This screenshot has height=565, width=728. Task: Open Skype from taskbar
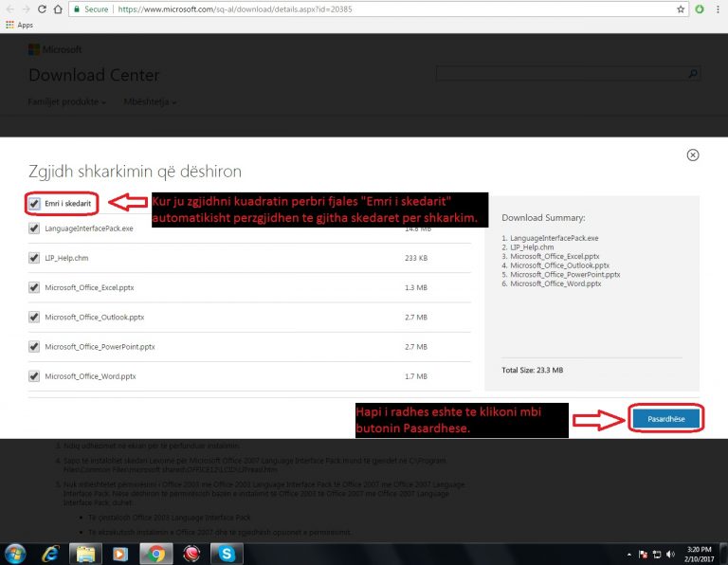[x=227, y=554]
